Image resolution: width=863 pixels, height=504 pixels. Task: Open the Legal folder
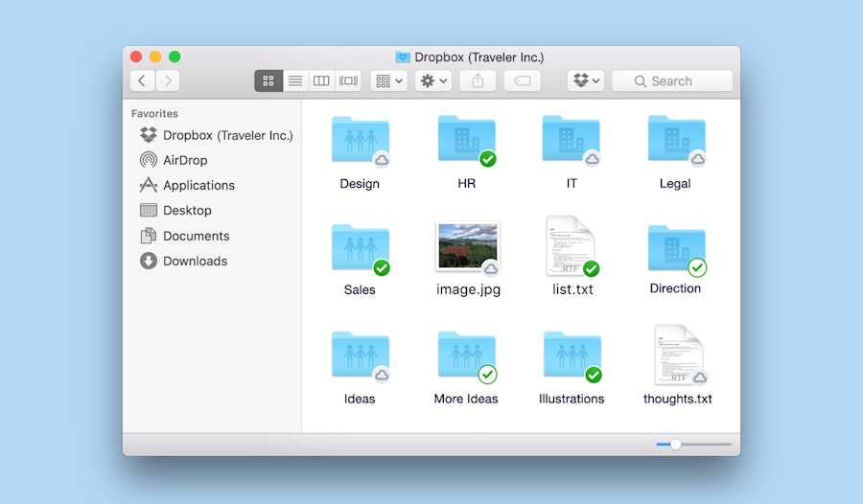tap(676, 139)
